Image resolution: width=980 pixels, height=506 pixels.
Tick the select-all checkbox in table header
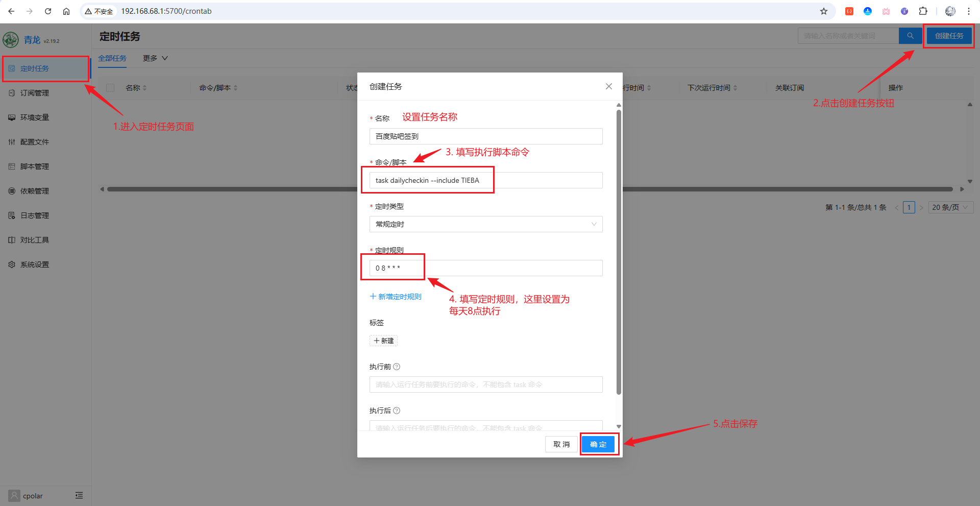[110, 88]
